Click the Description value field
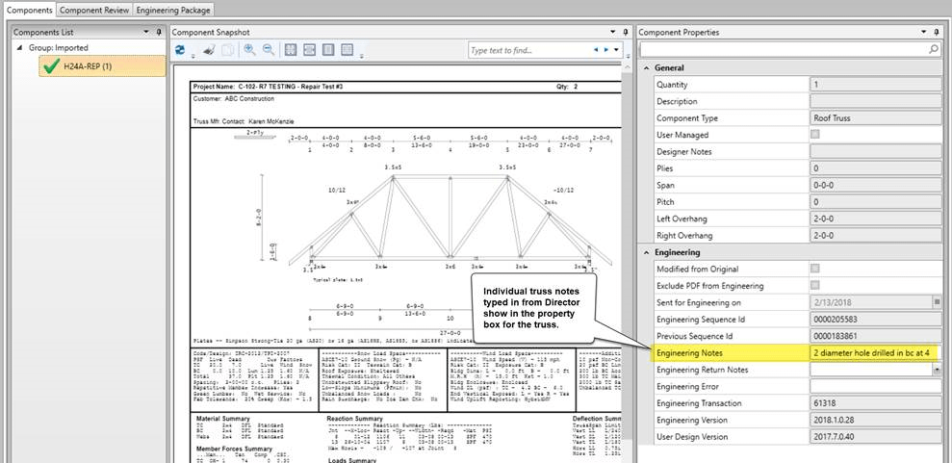952x463 pixels. 876,101
